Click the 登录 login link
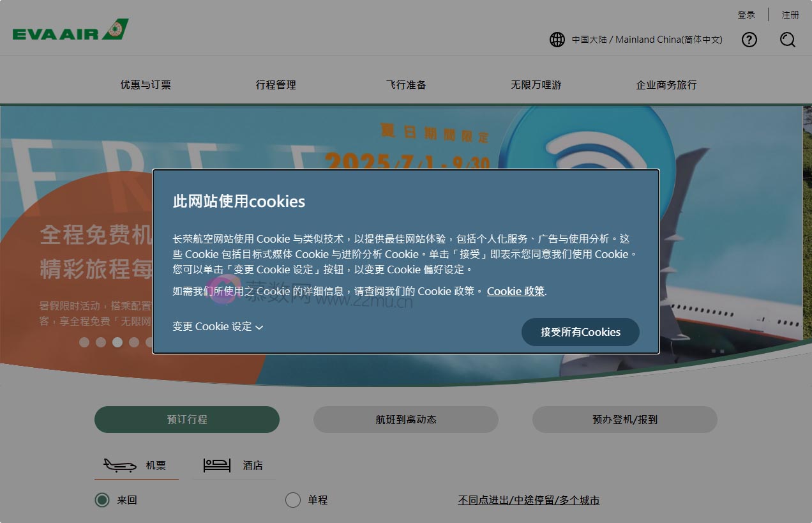Viewport: 812px width, 523px height. 746,14
